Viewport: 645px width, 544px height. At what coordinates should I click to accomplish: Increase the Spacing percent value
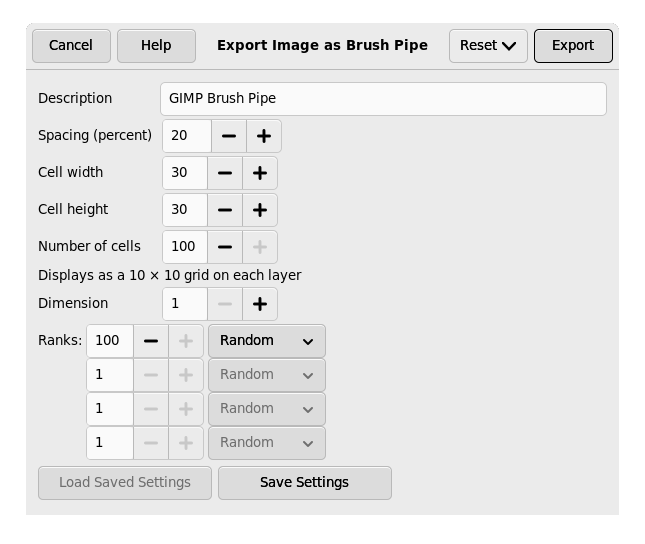[264, 136]
